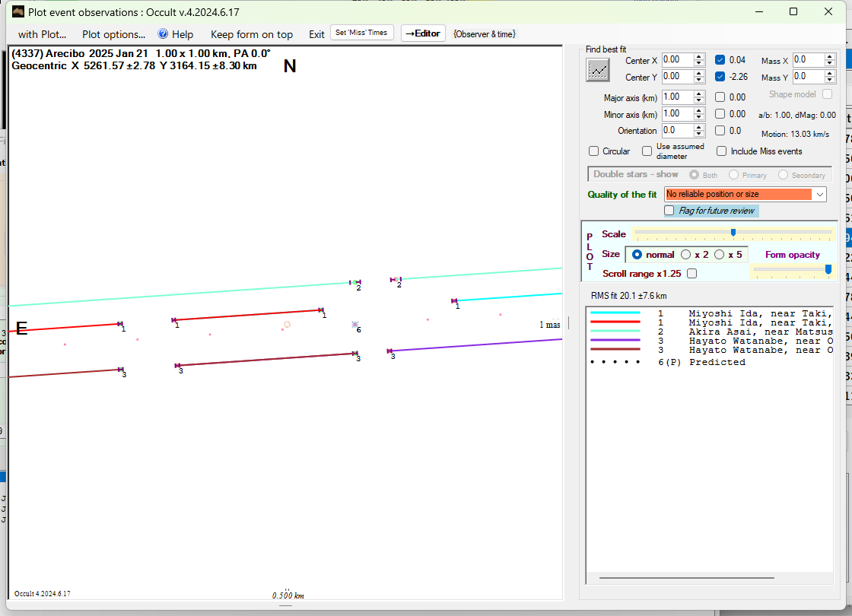Maximize the plot window
This screenshot has height=616, width=852.
(x=793, y=11)
